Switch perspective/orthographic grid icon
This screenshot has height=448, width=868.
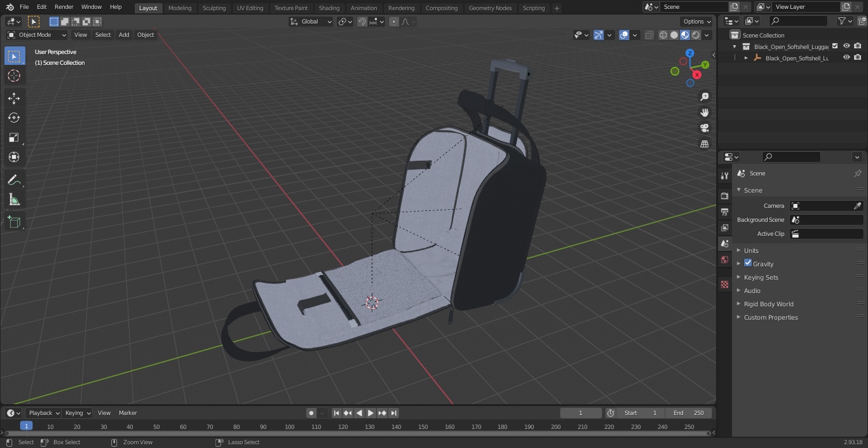coord(705,144)
